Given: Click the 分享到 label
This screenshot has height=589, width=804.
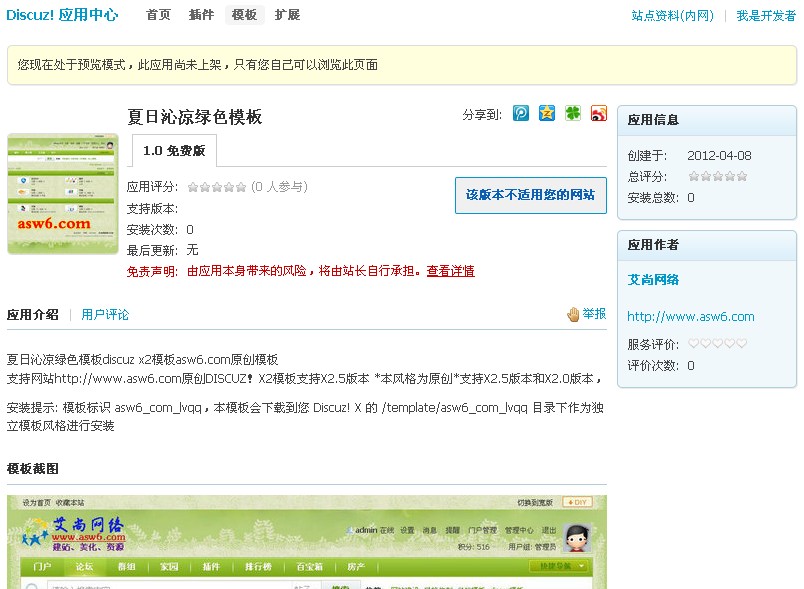Looking at the screenshot, I should coord(482,115).
